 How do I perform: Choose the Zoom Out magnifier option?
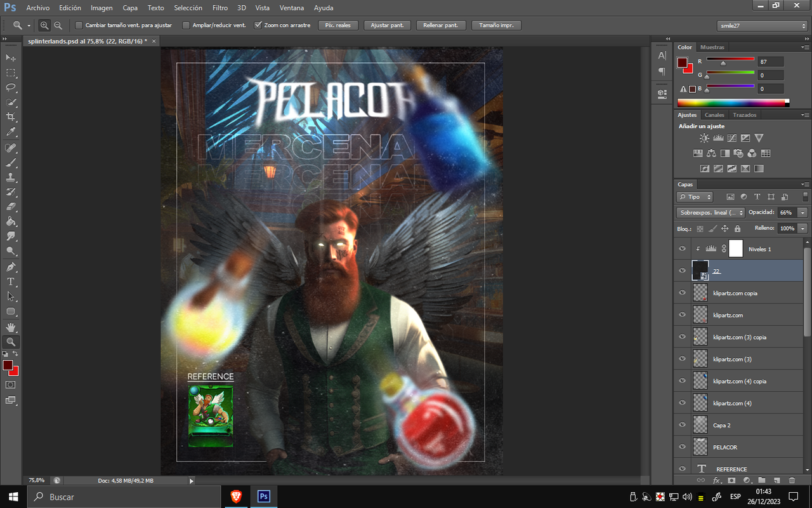pyautogui.click(x=58, y=25)
